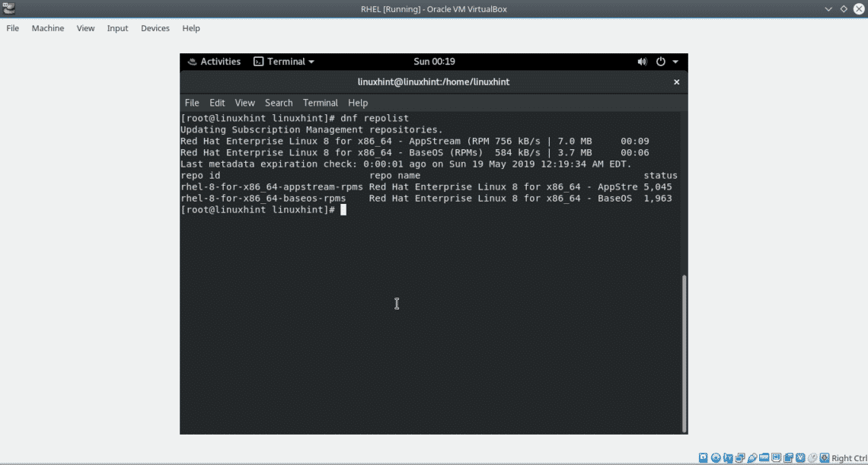This screenshot has width=868, height=465.
Task: Open the VirtualBox Machine menu
Action: click(x=48, y=28)
